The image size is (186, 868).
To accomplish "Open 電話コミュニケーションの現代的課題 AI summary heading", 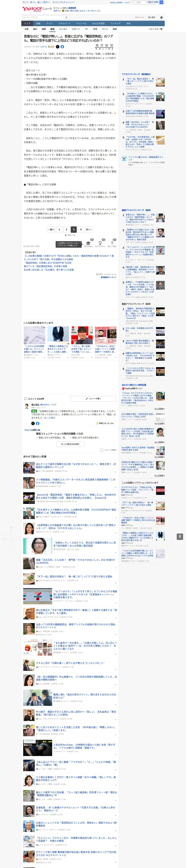I will pos(56,434).
